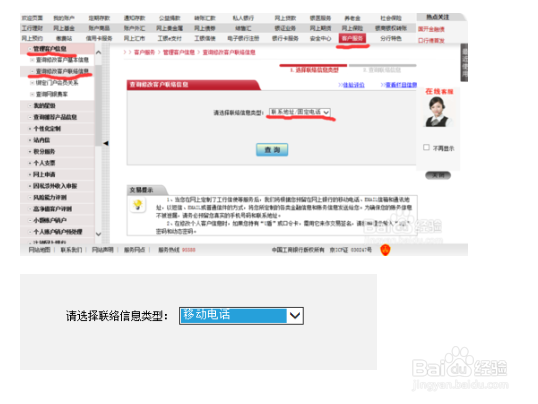Open 我的账户 in top navigation
This screenshot has height=404, width=538.
click(x=64, y=18)
